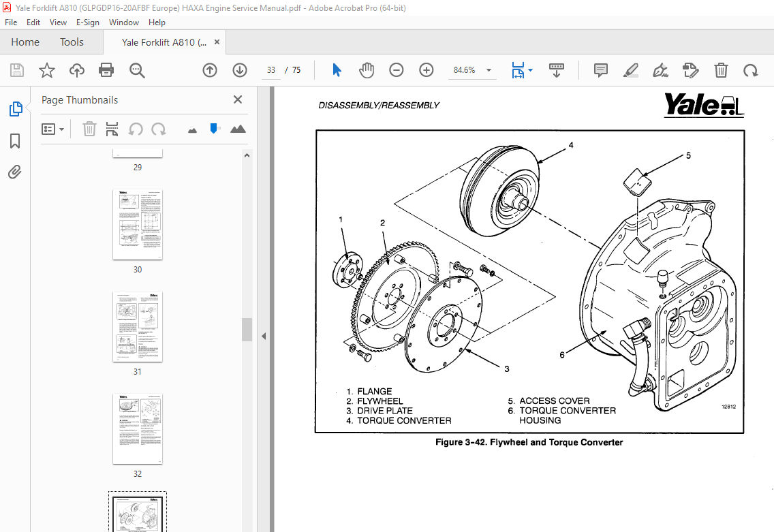Click the scrolling mode keyboard icon
The height and width of the screenshot is (532, 774).
coord(556,70)
